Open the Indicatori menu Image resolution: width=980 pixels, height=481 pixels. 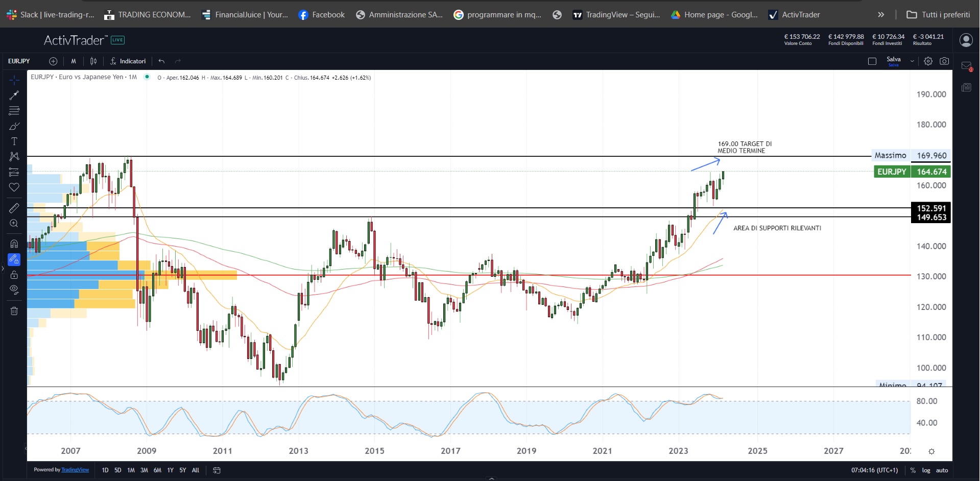(128, 61)
